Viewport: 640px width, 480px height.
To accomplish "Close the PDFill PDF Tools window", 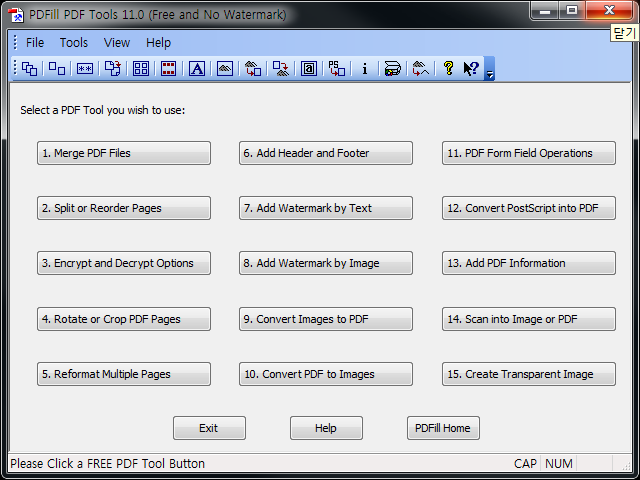I will point(609,11).
